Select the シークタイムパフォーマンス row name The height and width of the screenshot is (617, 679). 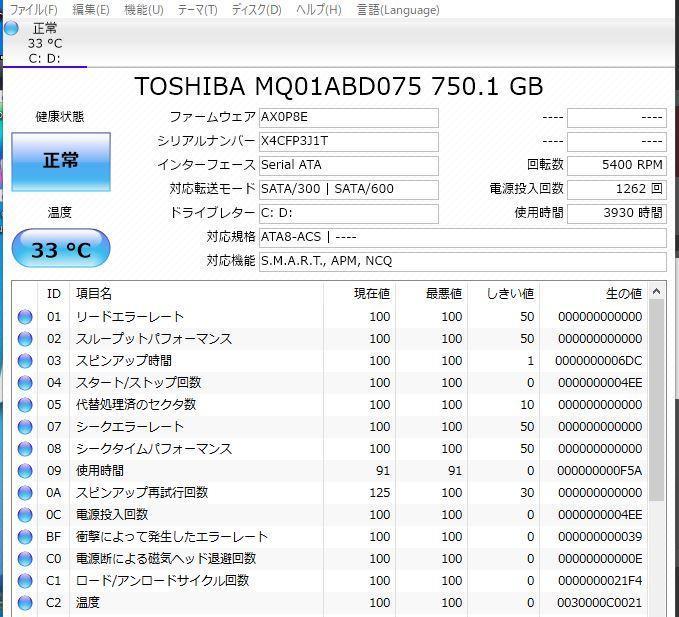tap(154, 449)
